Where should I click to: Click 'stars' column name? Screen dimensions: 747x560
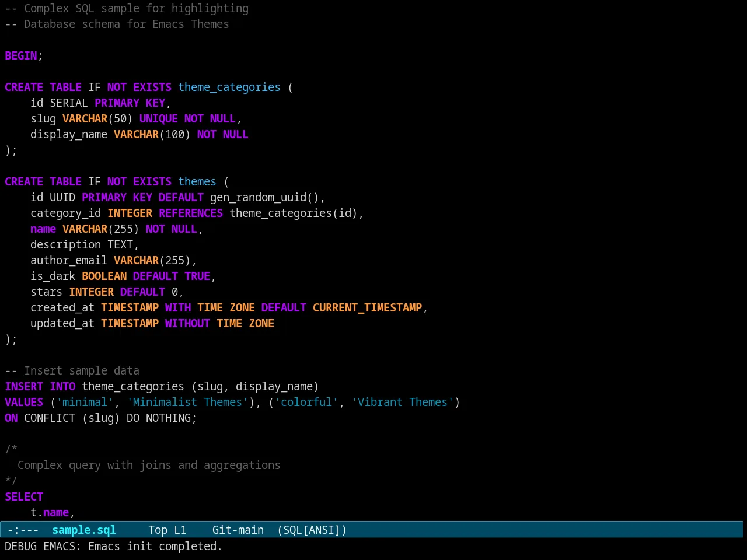click(46, 292)
